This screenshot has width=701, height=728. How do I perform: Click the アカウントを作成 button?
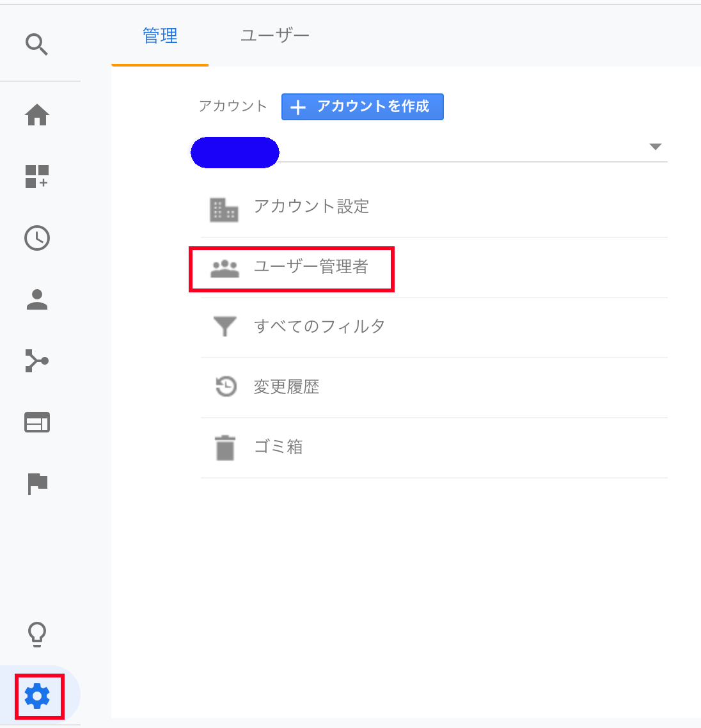(362, 107)
